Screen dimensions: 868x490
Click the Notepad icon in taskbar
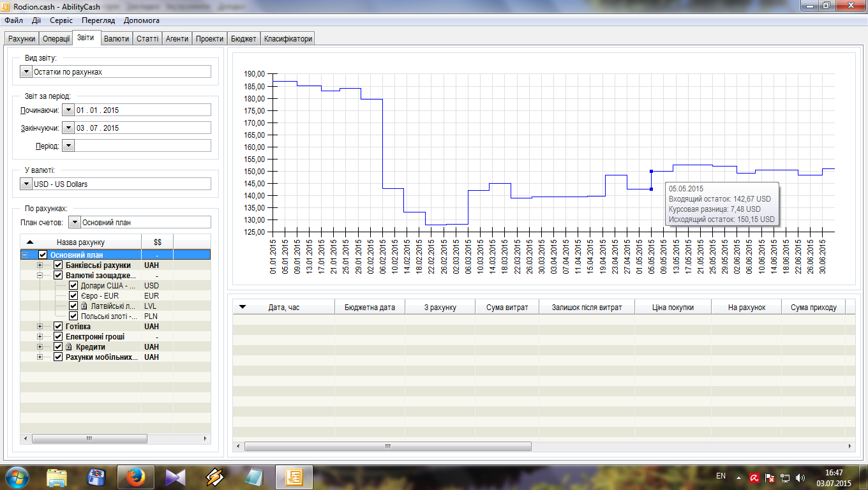click(253, 477)
